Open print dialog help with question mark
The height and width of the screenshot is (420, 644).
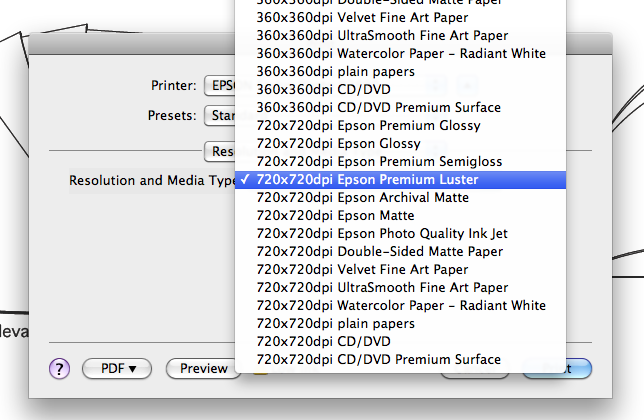tap(60, 369)
